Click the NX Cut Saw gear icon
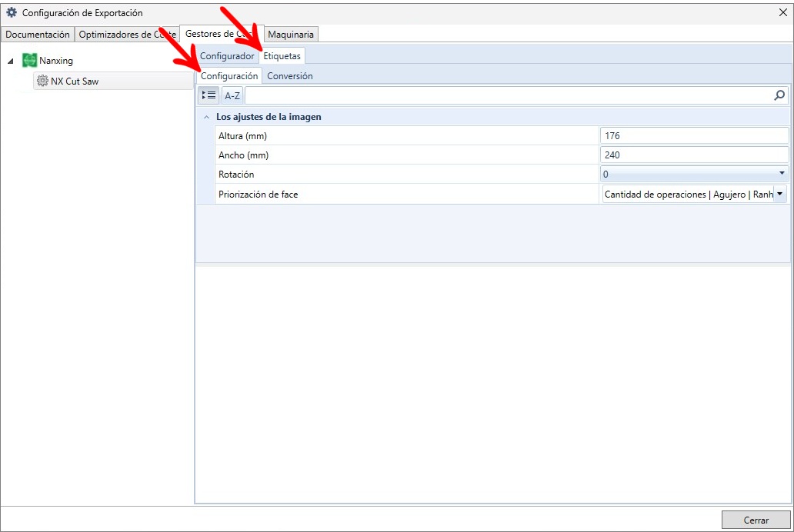This screenshot has width=794, height=532. (42, 81)
